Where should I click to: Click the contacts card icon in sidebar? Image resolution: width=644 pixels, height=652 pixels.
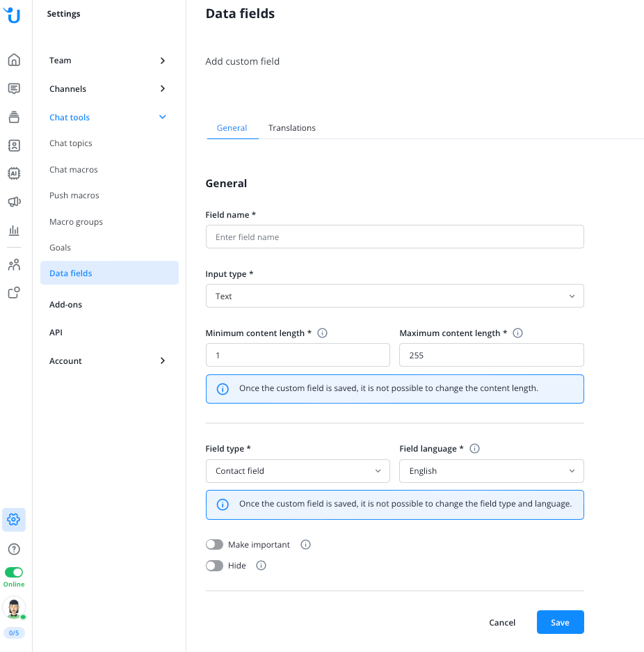pyautogui.click(x=14, y=145)
